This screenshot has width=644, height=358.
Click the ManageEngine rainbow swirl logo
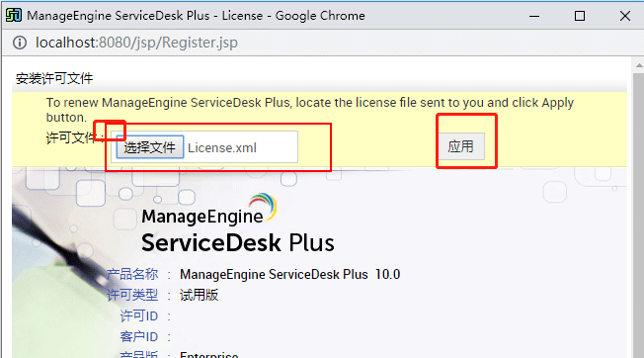(264, 207)
